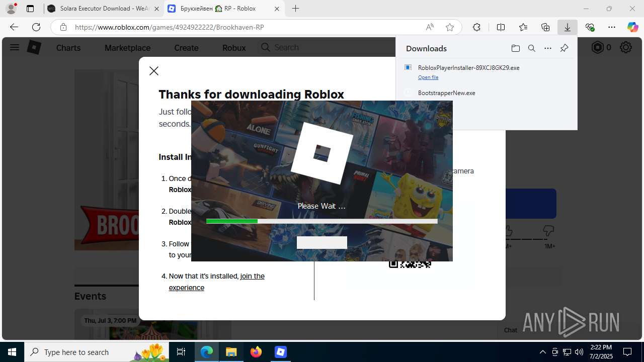Close the Solara Executor tab
The image size is (644, 362).
(156, 9)
